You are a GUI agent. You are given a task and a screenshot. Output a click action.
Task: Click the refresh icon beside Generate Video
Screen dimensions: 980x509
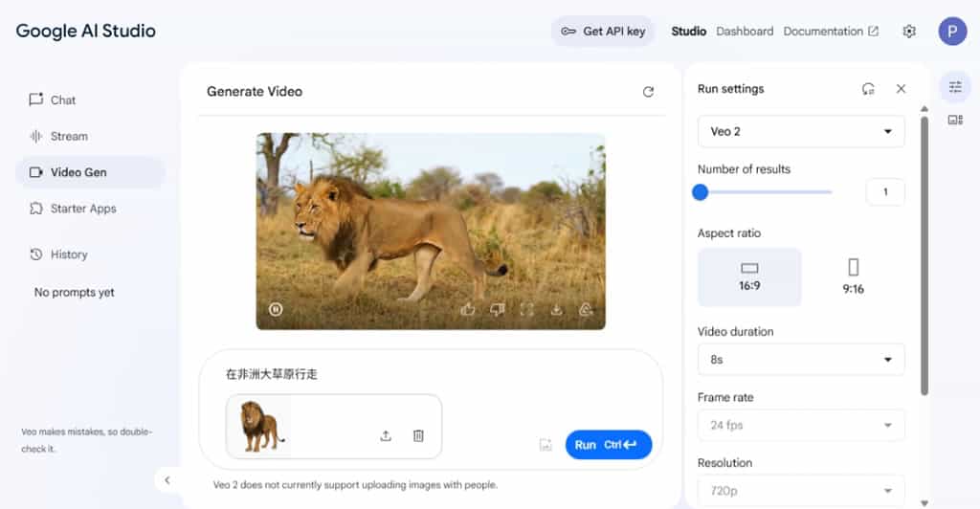[648, 92]
